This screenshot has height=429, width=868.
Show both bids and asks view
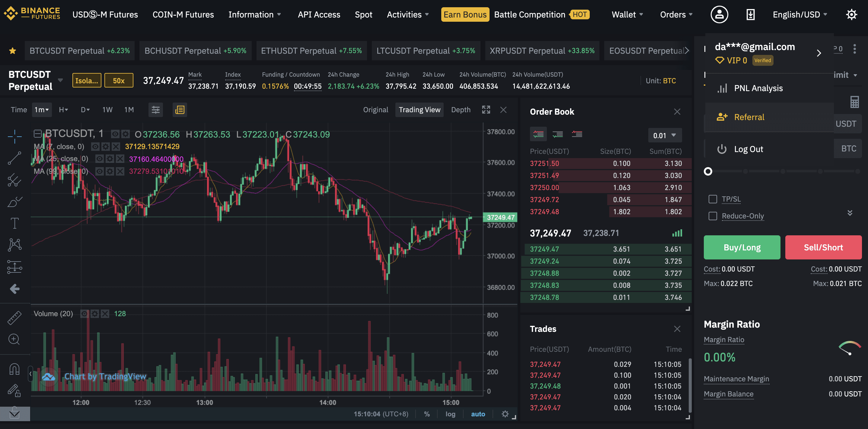(x=538, y=134)
